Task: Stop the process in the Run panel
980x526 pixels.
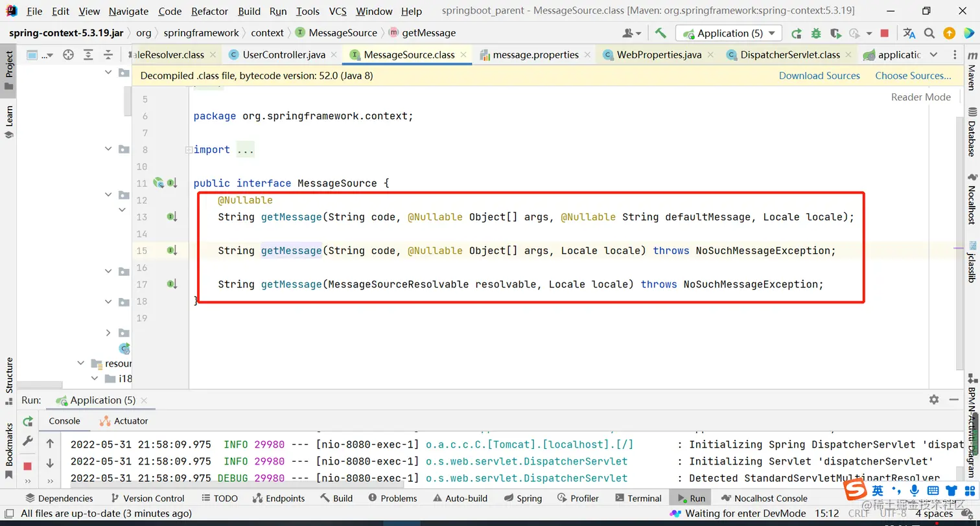Action: coord(28,466)
